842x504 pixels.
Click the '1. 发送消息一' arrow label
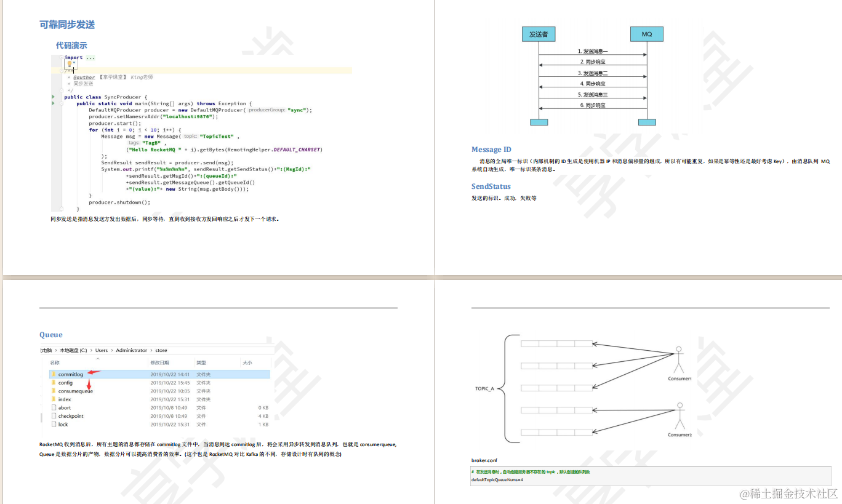pos(593,51)
